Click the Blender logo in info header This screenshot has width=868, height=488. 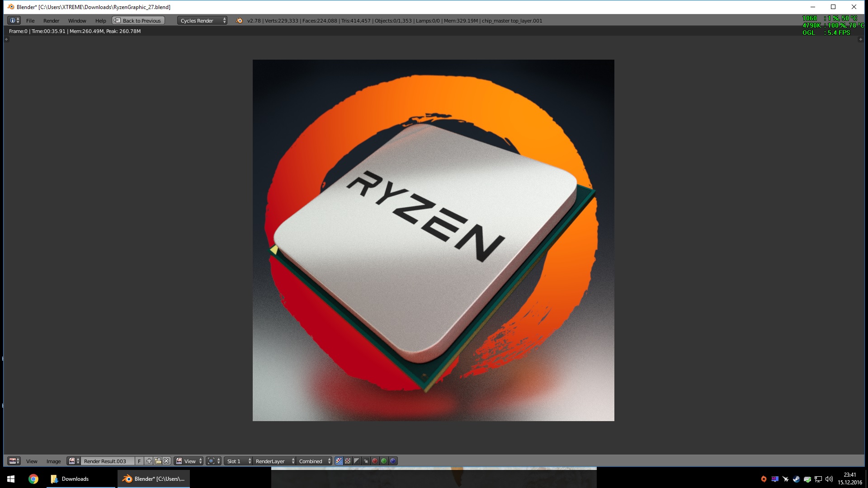point(239,20)
